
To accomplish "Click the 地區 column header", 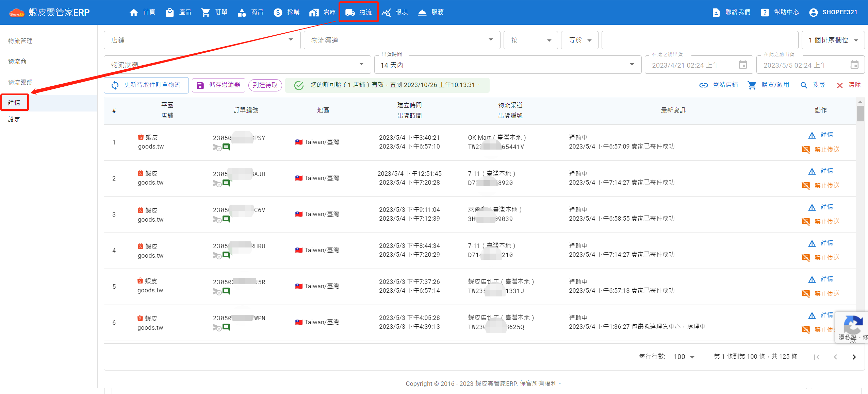I will coord(323,110).
